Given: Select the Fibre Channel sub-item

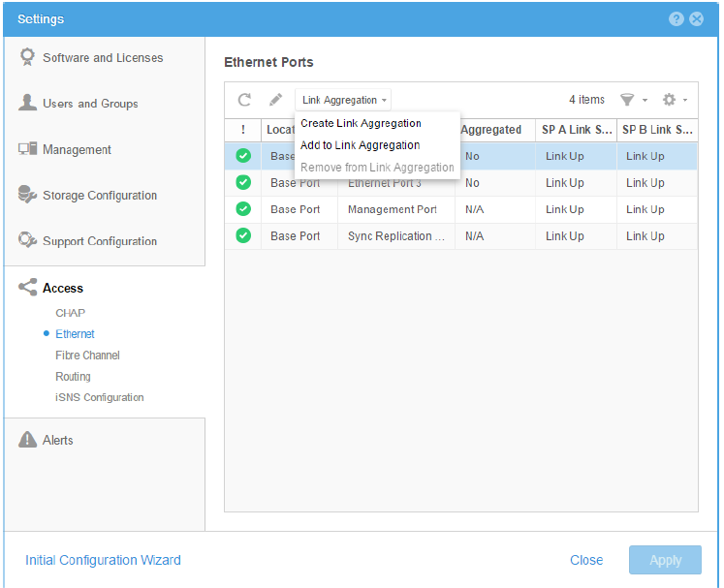Looking at the screenshot, I should [87, 356].
